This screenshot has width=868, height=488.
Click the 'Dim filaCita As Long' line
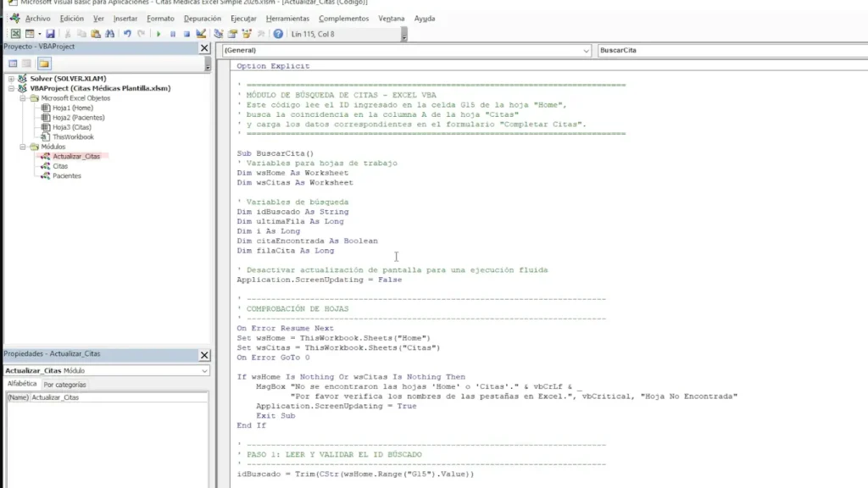(x=286, y=251)
